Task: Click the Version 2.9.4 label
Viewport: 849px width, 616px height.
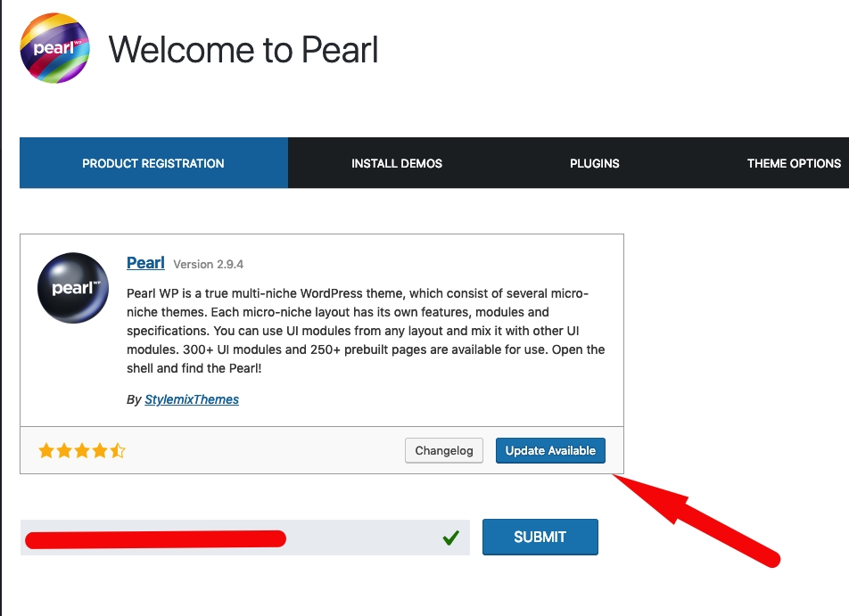Action: click(x=208, y=265)
